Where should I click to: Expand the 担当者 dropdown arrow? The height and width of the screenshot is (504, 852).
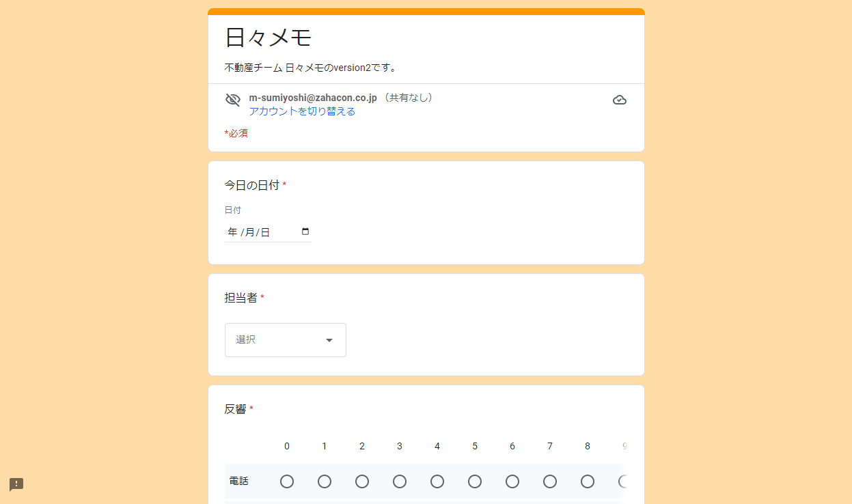coord(329,340)
